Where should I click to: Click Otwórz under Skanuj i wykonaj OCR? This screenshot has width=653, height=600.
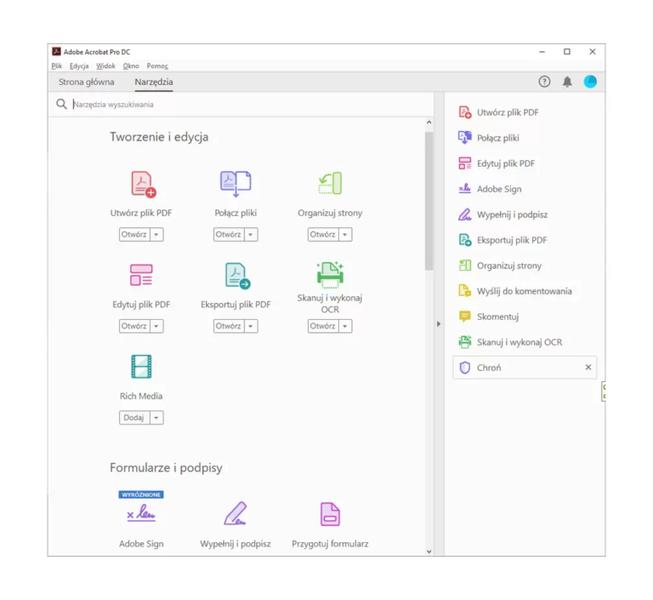tap(322, 326)
